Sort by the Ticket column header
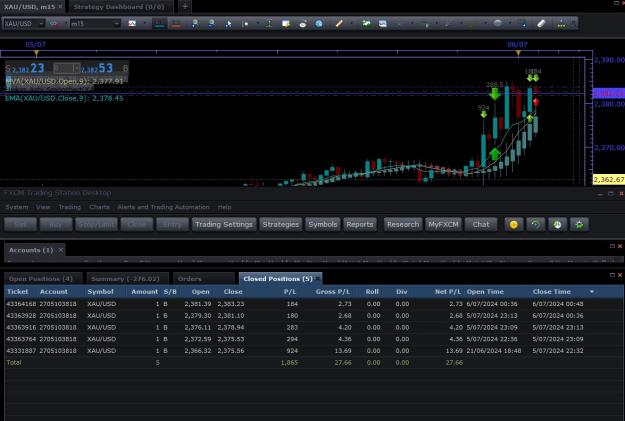Viewport: 625px width, 421px height. point(18,292)
